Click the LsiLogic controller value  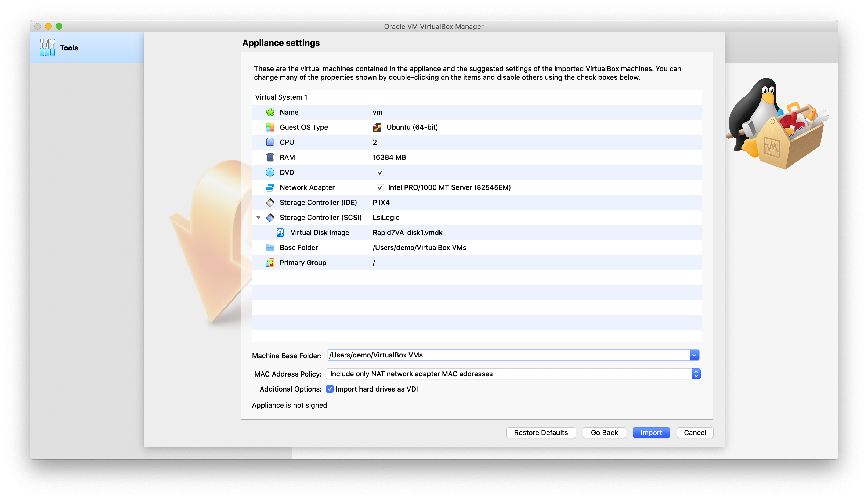[386, 218]
